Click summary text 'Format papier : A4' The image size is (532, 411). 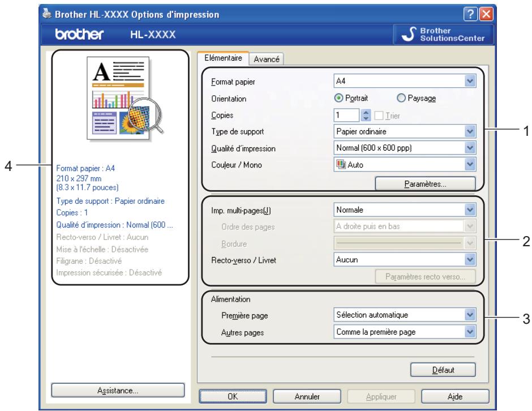pos(85,168)
